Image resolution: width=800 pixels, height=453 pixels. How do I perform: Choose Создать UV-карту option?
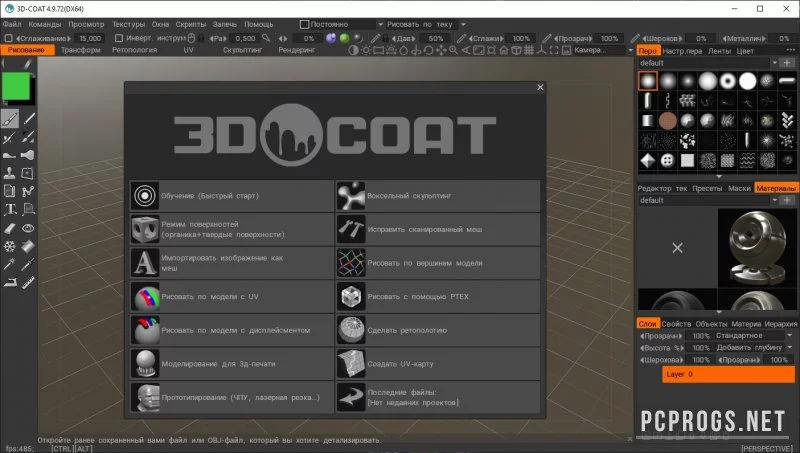[438, 364]
